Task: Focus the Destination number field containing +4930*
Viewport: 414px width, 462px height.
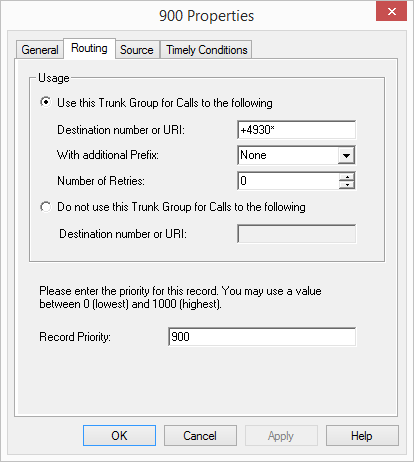Action: pos(296,130)
